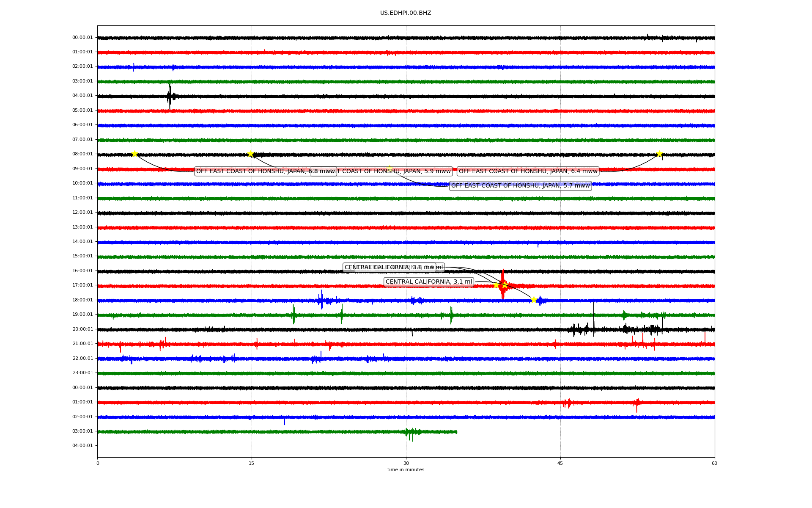Screen dimensions: 812x508
Task: Click the 20:00:01 row time label
Action: 82,329
